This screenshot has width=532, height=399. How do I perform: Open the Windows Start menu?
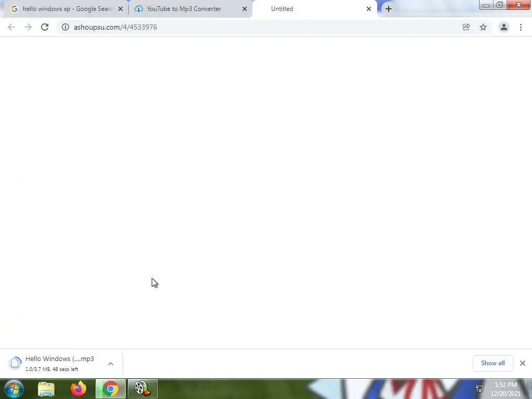(x=14, y=389)
